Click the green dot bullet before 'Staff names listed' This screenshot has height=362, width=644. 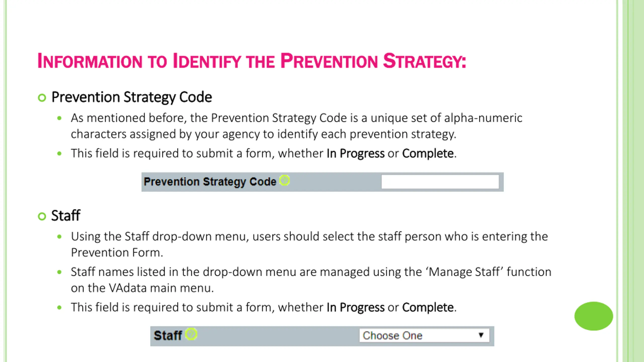coord(59,272)
